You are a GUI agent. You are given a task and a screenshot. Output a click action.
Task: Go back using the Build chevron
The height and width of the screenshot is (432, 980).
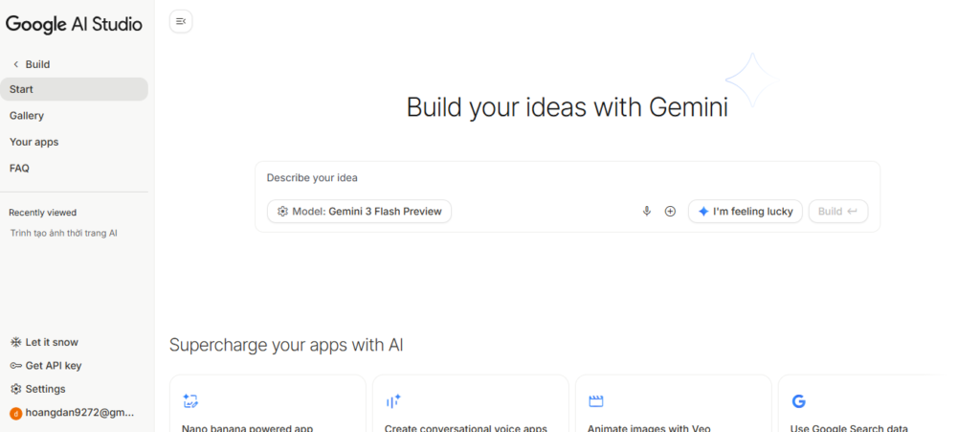(15, 64)
